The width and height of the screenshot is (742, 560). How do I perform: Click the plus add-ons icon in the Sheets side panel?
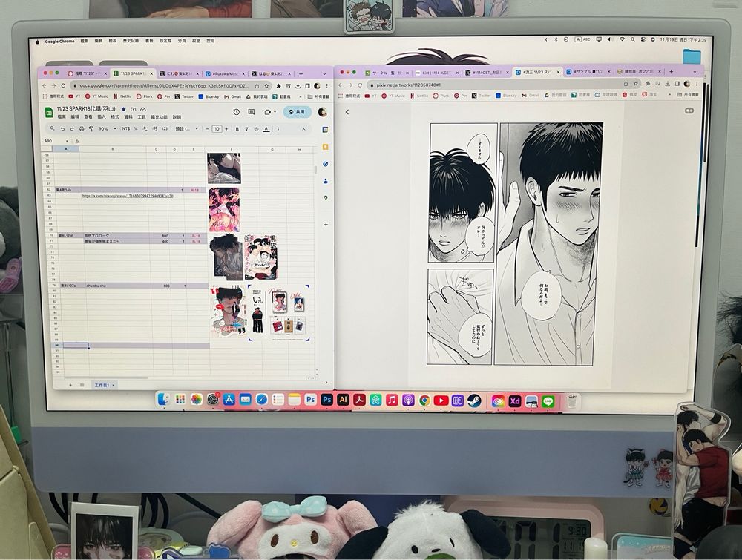326,225
